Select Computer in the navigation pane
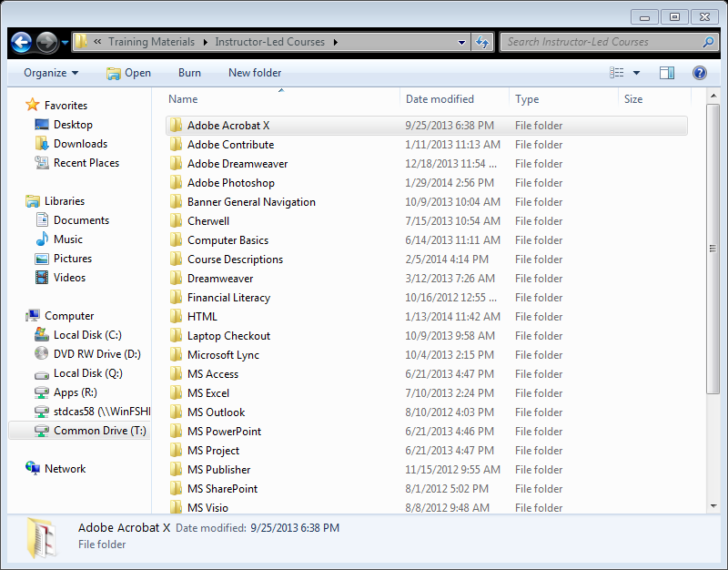728x570 pixels. coord(69,316)
